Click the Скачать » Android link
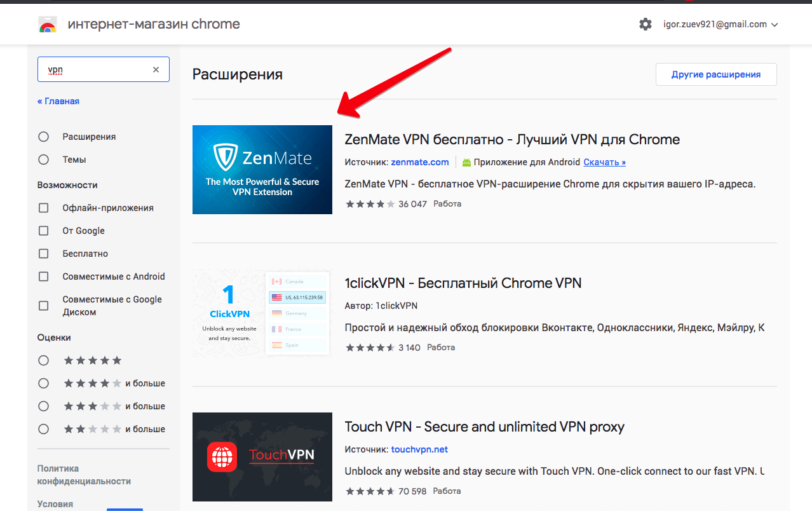The width and height of the screenshot is (812, 511). pyautogui.click(x=604, y=162)
